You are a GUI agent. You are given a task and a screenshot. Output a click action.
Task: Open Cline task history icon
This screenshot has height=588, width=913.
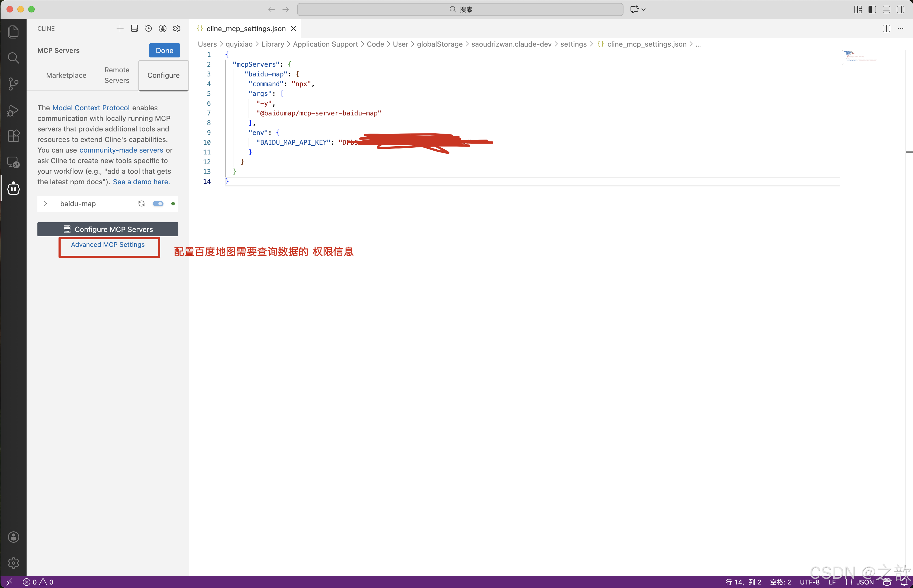click(149, 28)
